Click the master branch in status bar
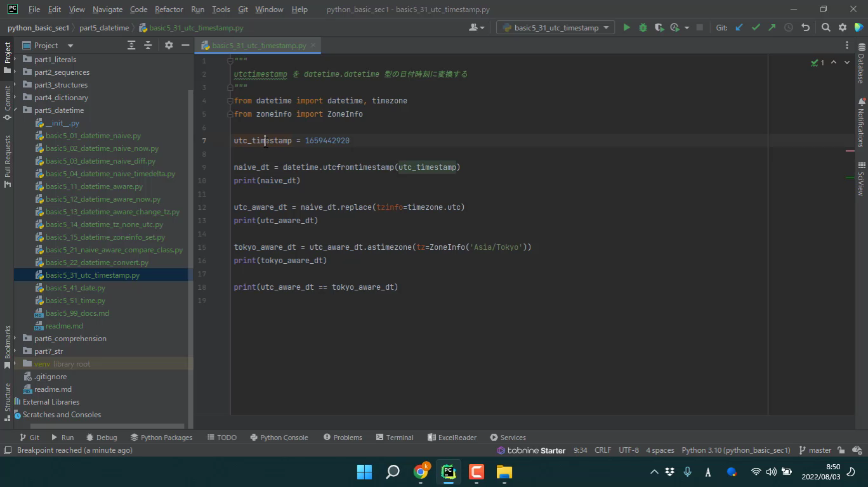868x487 pixels. 815,450
